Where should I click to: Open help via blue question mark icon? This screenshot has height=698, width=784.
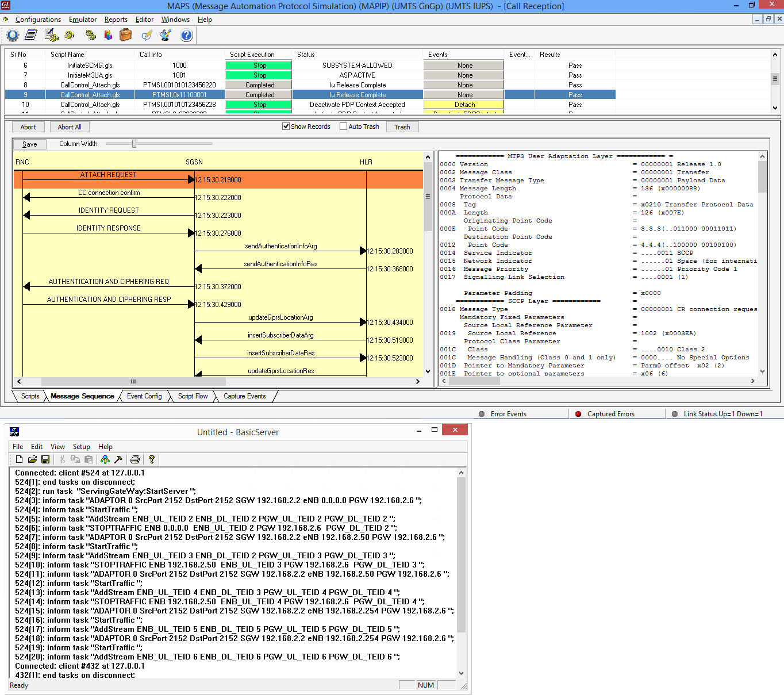point(186,36)
